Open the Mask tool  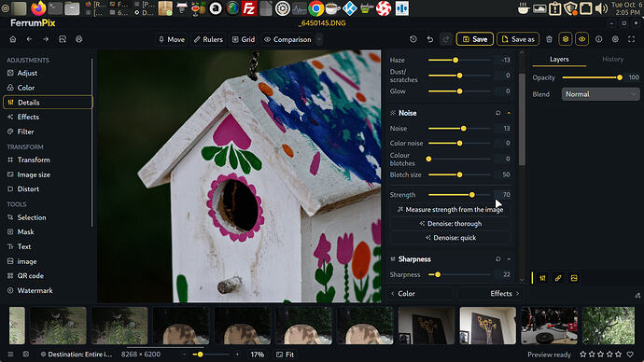48,232
